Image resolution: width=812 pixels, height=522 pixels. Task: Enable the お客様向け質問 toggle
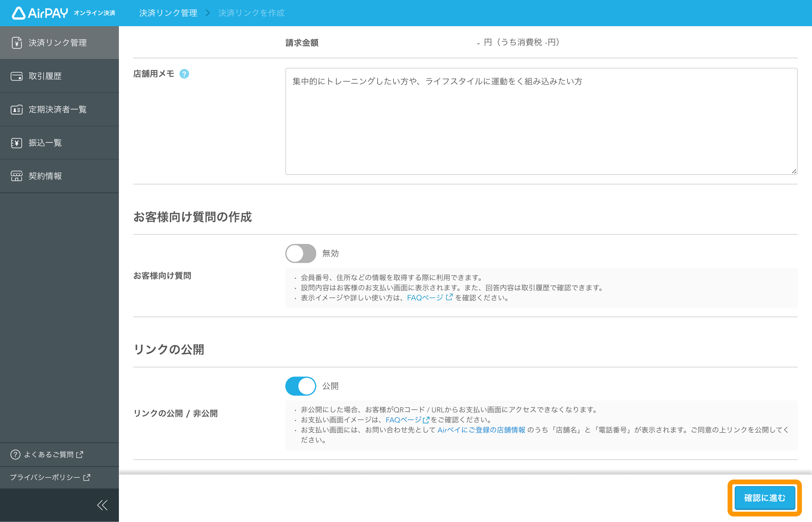click(x=300, y=253)
